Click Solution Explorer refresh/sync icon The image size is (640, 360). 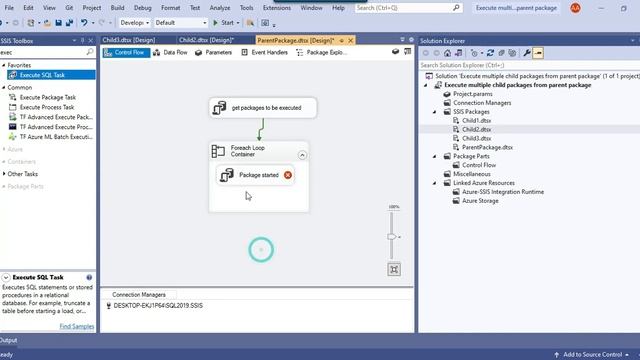[490, 53]
